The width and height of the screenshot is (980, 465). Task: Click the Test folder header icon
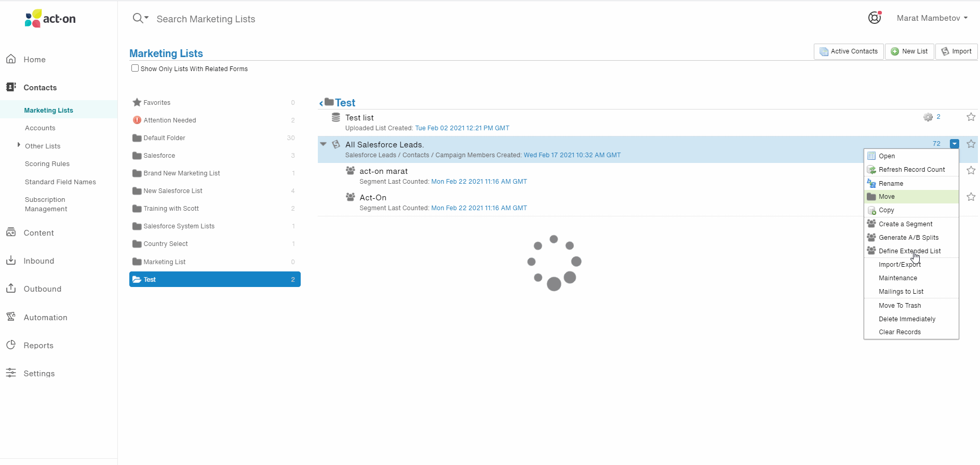click(329, 102)
